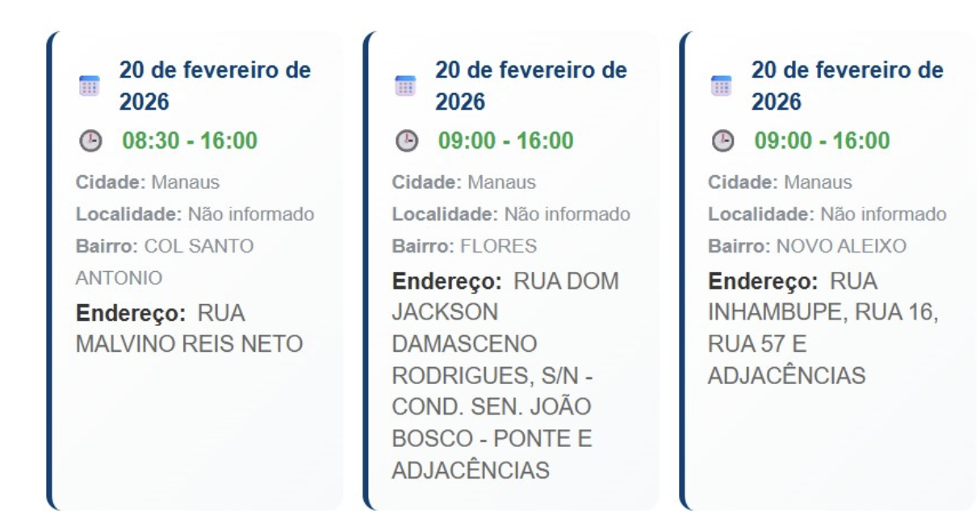This screenshot has height=526, width=980.
Task: Click the date heading of the COL SANTO ANTONIO card
Action: pyautogui.click(x=215, y=86)
